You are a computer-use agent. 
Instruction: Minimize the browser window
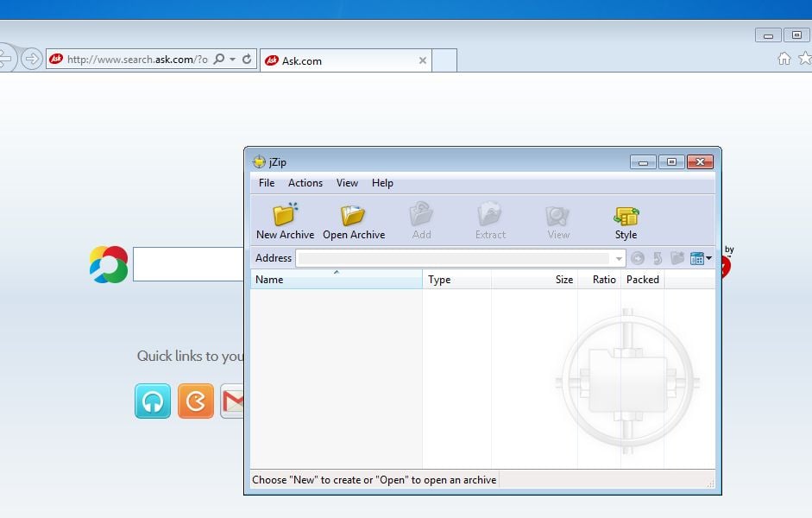point(768,35)
